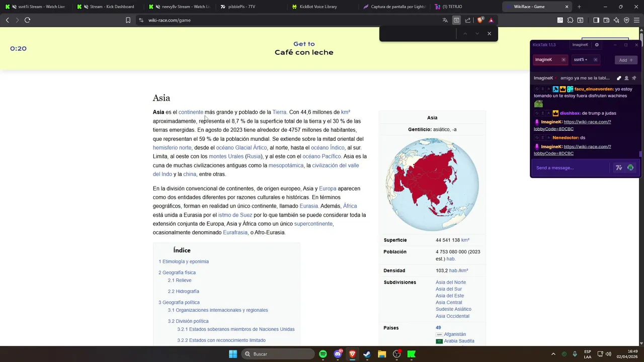Screen dimensions: 644x362
Task: Open the Kick emote picker icon
Action: point(630,167)
